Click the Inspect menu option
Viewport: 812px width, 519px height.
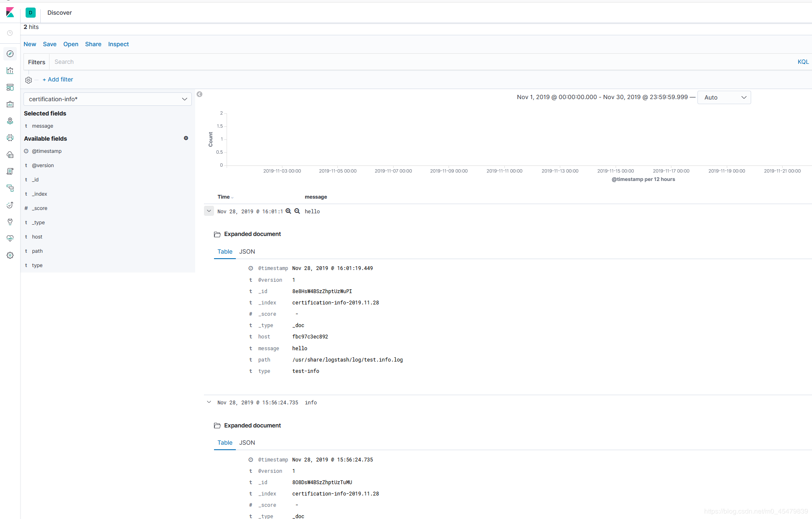(x=118, y=44)
